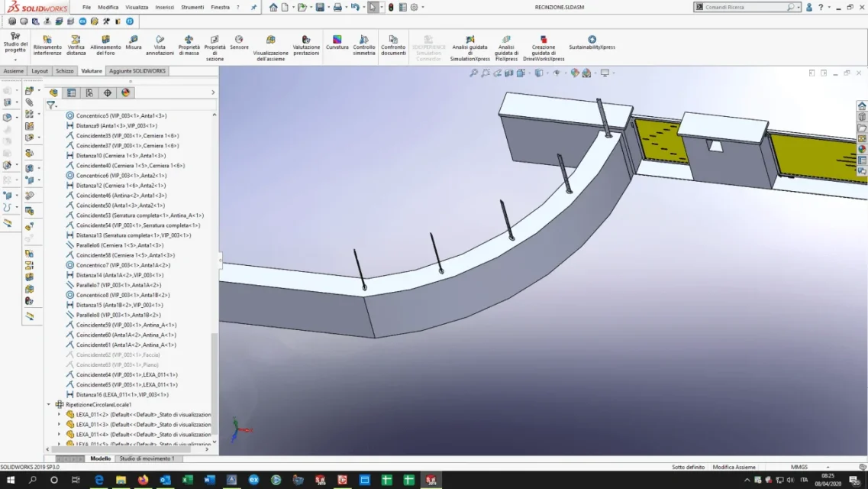Select the Misura measure tool
The width and height of the screenshot is (868, 489).
pyautogui.click(x=133, y=43)
